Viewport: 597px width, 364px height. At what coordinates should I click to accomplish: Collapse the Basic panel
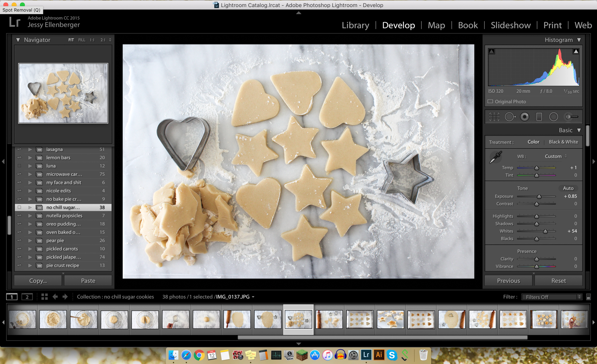[579, 130]
